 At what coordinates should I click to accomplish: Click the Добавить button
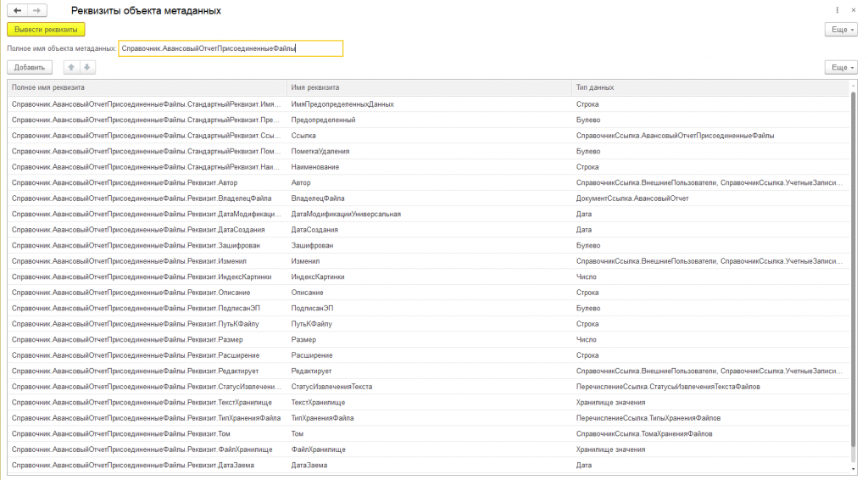[30, 68]
